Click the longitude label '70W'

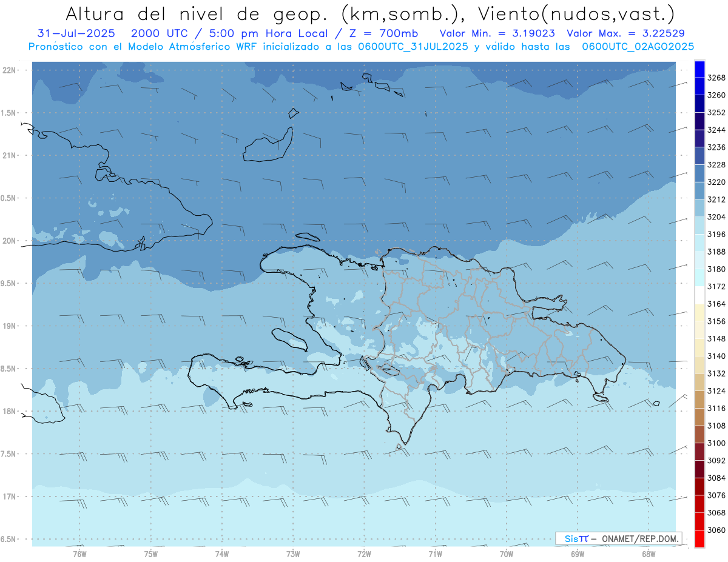pos(507,554)
